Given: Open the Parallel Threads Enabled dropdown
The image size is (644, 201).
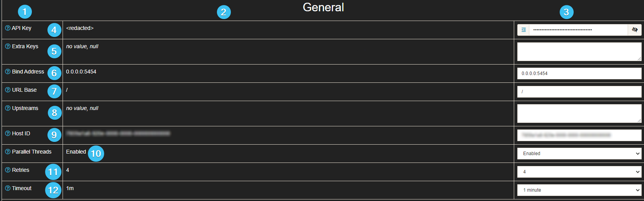Looking at the screenshot, I should (579, 154).
